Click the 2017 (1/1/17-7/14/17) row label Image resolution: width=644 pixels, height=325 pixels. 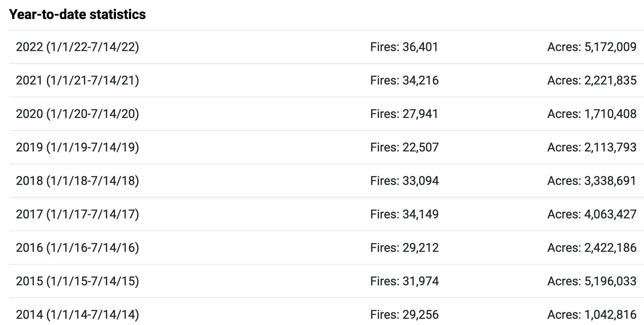pos(77,214)
